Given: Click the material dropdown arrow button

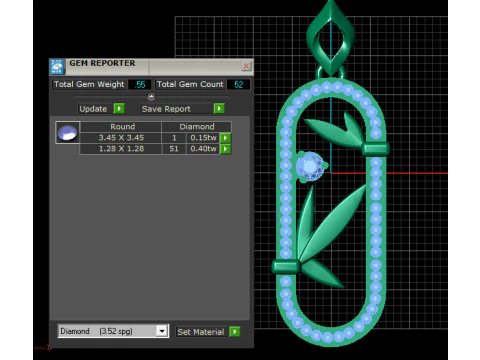Looking at the screenshot, I should (162, 331).
